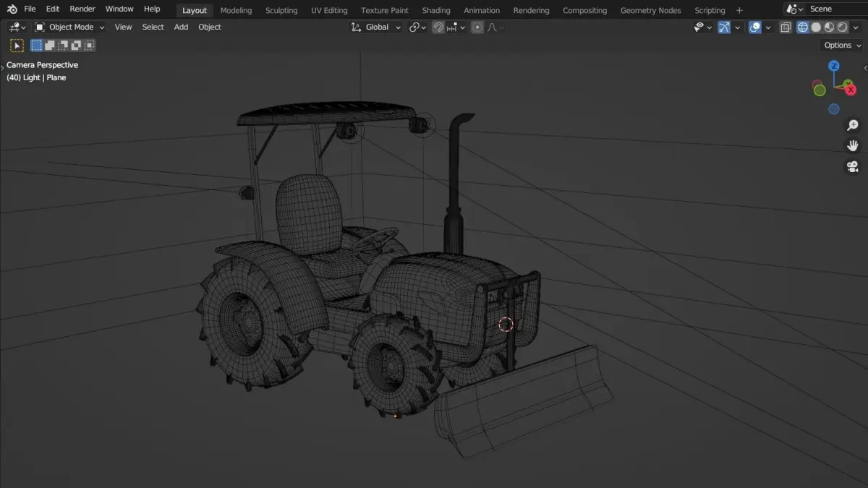Choose the Set new selection mode icon
Viewport: 868px width, 488px height.
coord(36,45)
